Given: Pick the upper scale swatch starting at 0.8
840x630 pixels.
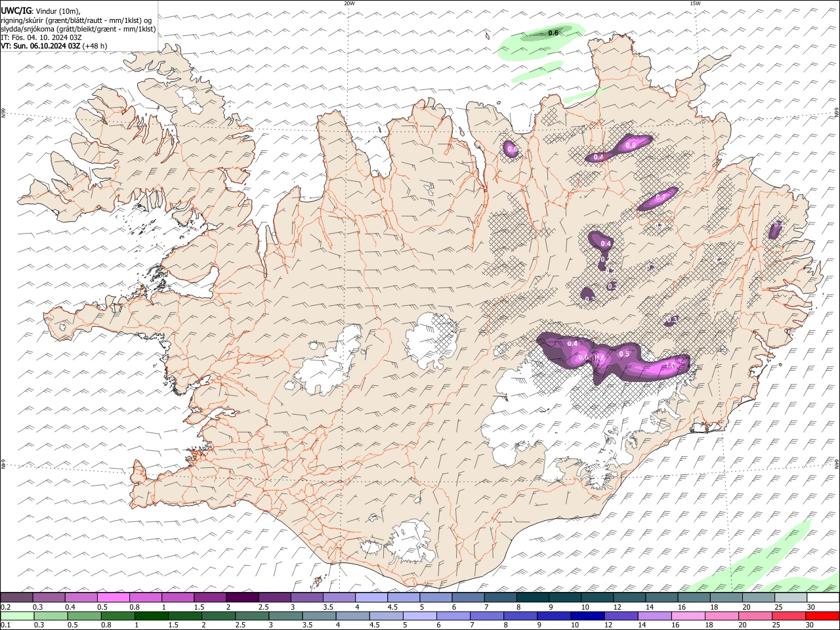Looking at the screenshot, I should pos(145,597).
